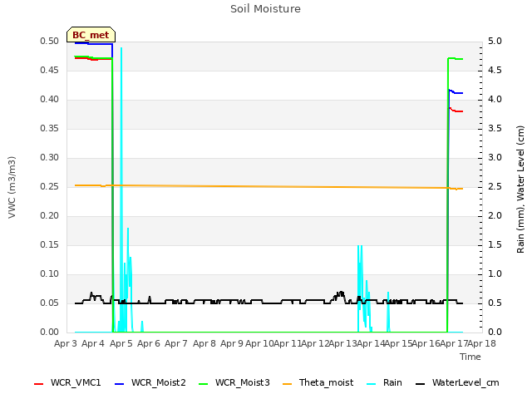532x399 pixels.
Task: Click the 3.0 right axis value
Action: point(495,157)
